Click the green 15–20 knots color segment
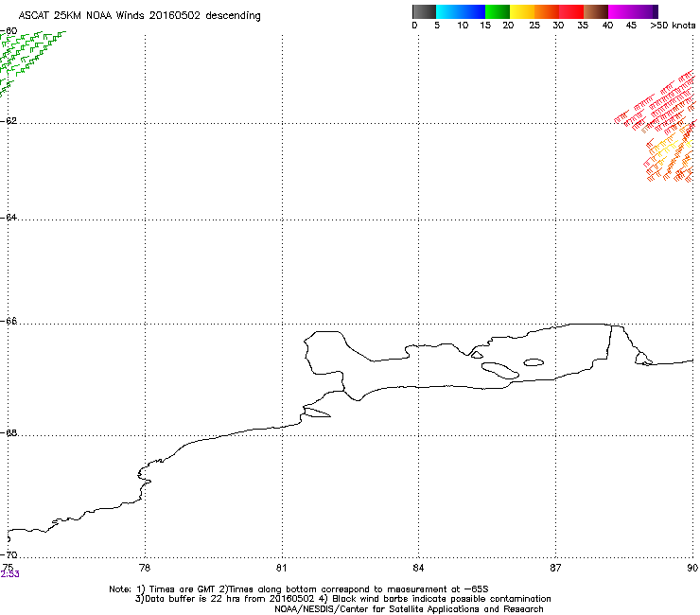Viewport: 700px width, 615px height. [x=498, y=11]
